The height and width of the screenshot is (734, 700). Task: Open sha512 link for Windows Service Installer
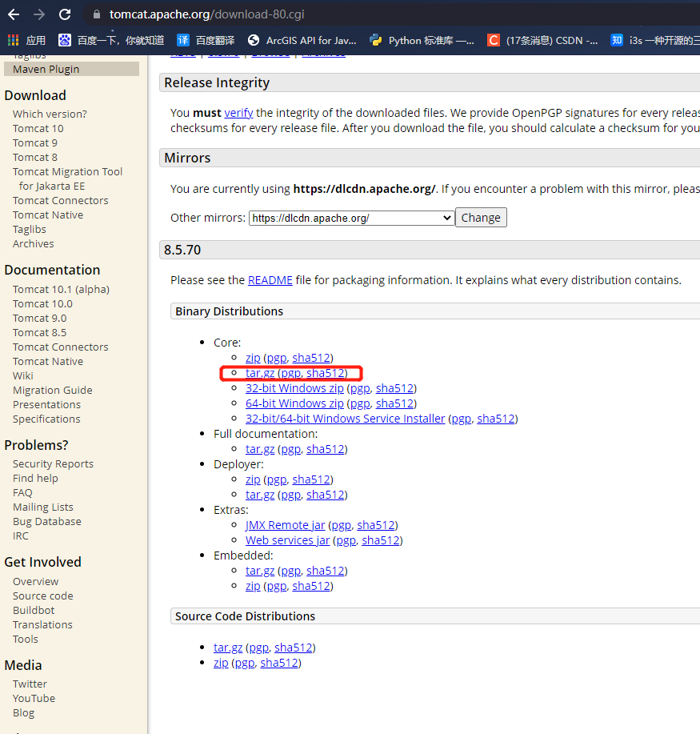click(496, 419)
